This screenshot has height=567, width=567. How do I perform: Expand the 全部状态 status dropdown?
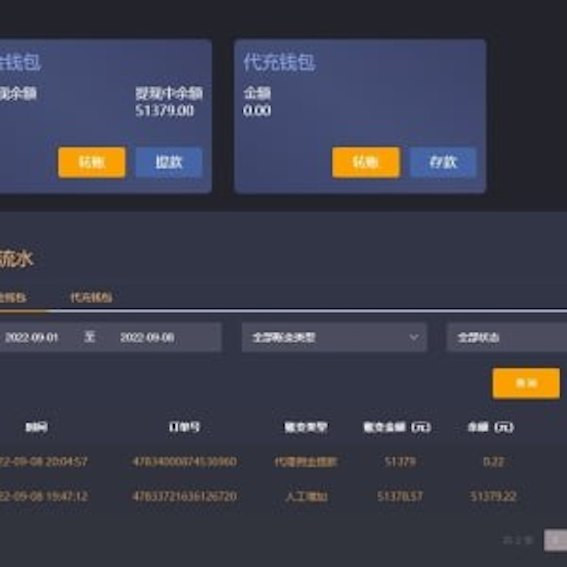pos(507,337)
